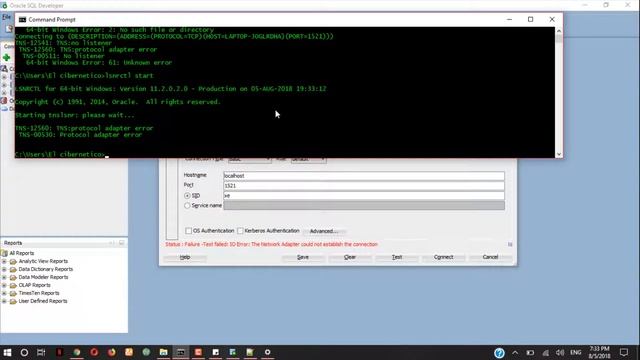This screenshot has width=640, height=360.
Task: Open the Role dropdown
Action: (309, 160)
